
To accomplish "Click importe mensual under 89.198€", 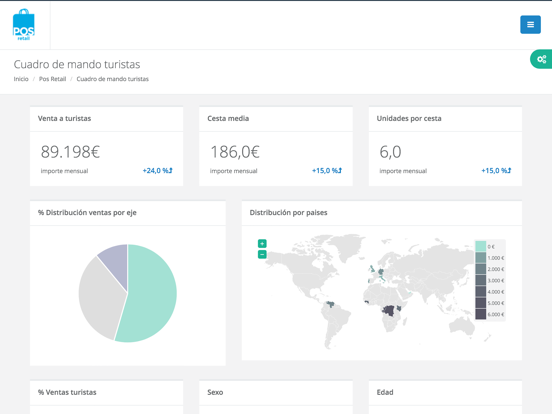I will point(64,171).
